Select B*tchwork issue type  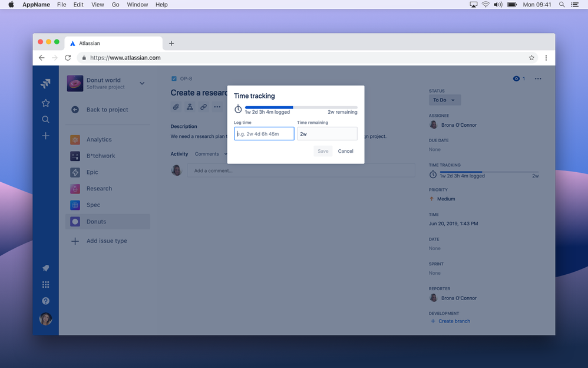(x=108, y=156)
